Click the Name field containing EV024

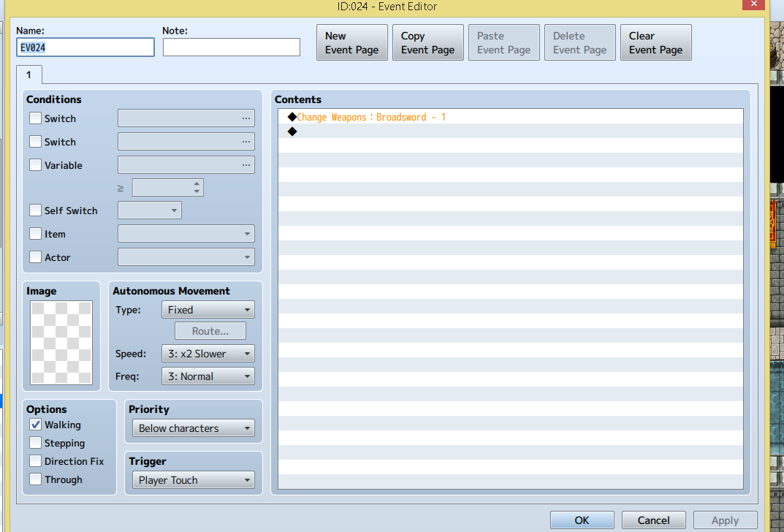tap(85, 47)
